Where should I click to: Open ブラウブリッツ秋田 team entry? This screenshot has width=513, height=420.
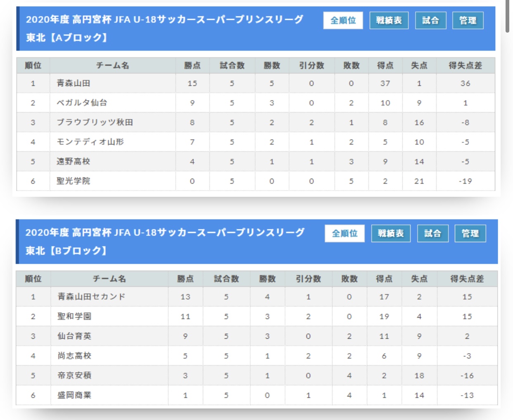point(95,123)
